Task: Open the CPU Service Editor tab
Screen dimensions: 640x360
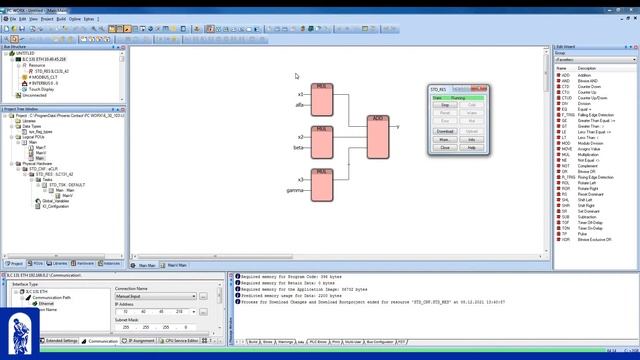Action: pyautogui.click(x=178, y=341)
